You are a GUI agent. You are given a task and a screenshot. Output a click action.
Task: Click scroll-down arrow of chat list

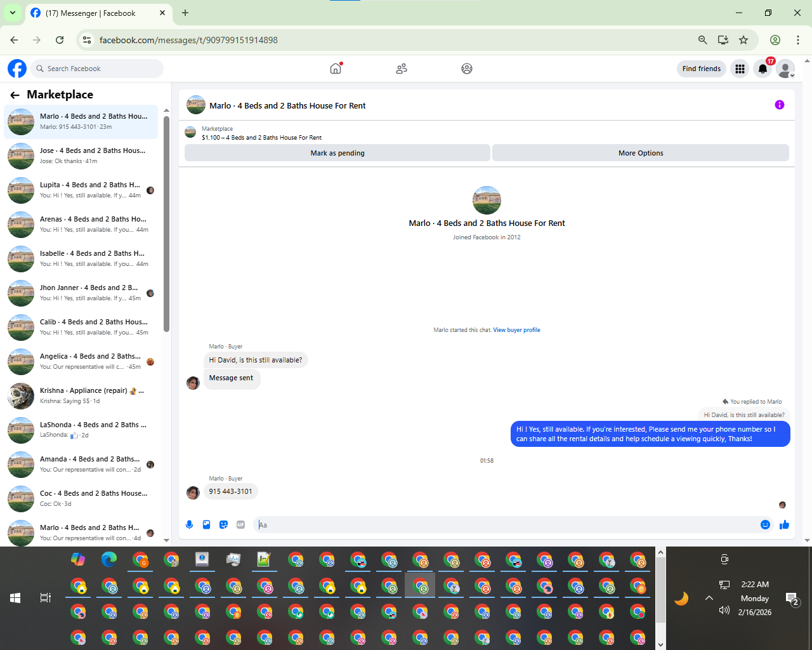coord(166,540)
